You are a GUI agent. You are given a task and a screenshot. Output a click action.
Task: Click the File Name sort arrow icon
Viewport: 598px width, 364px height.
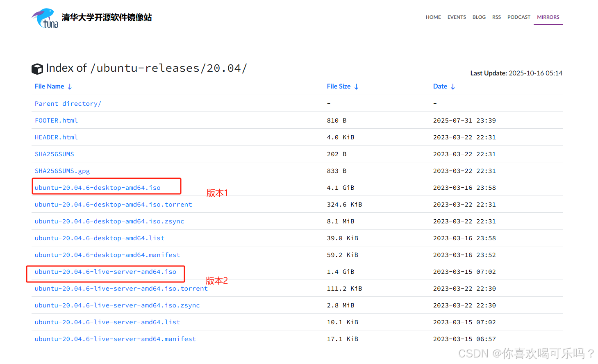70,87
